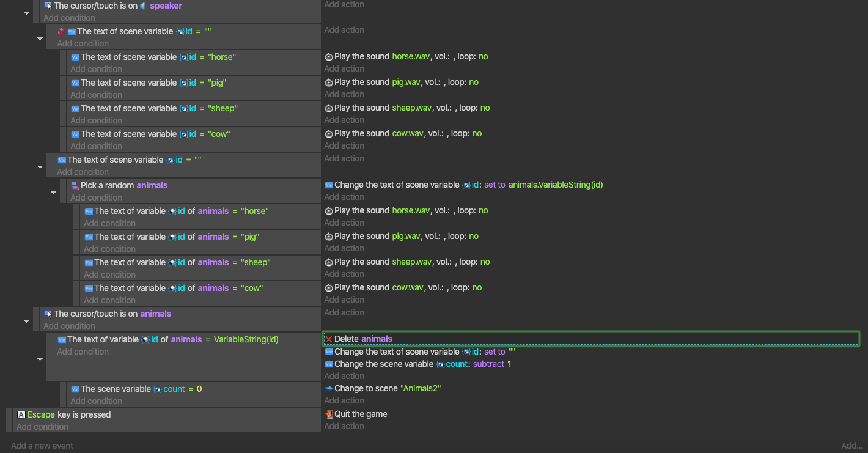Click the Escape key parameter
Viewport: 868px width, 453px height.
(x=41, y=414)
